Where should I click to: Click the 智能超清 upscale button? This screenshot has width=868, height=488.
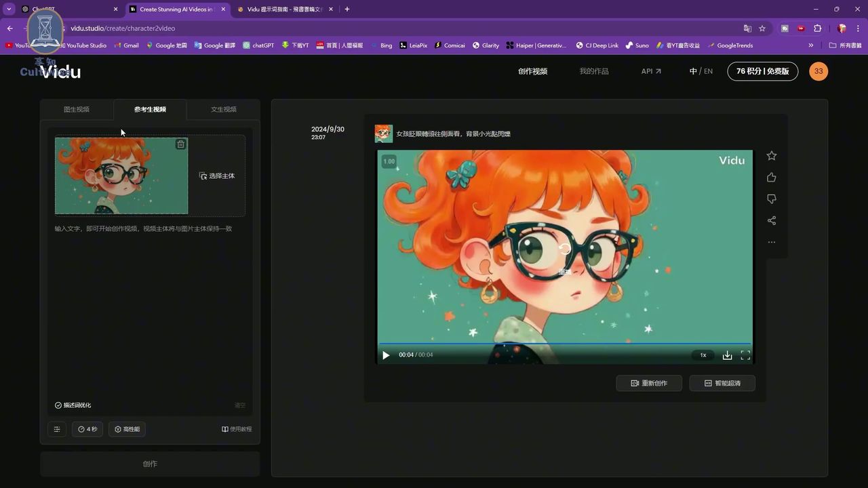[x=722, y=383]
